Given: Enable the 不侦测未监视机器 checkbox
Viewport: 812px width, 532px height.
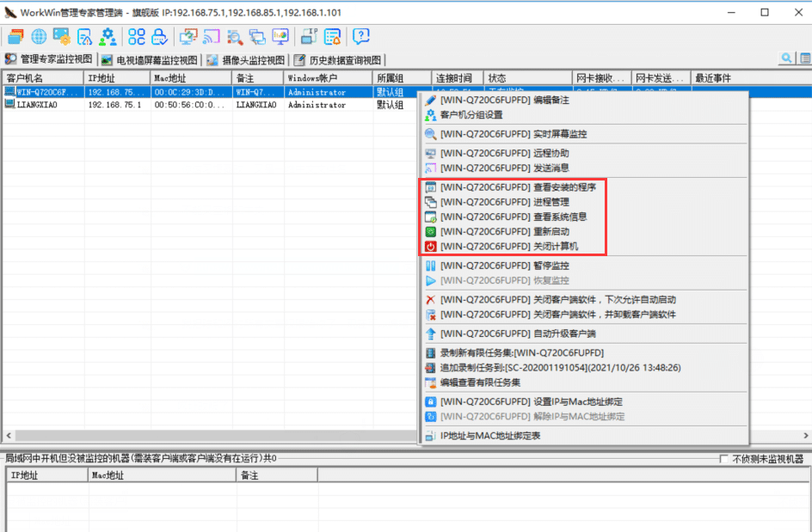Looking at the screenshot, I should tap(724, 459).
